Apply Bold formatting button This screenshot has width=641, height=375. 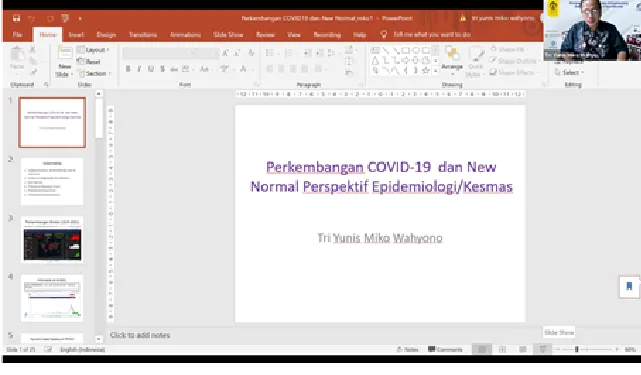click(x=128, y=69)
